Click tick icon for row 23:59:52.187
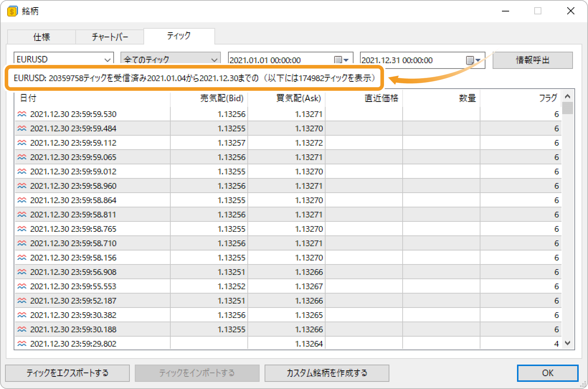588x389 pixels. click(x=22, y=301)
